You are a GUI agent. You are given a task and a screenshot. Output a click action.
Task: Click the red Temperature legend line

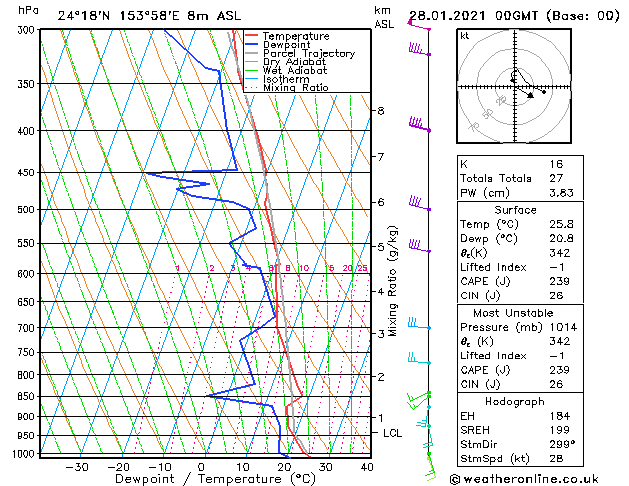pyautogui.click(x=252, y=36)
